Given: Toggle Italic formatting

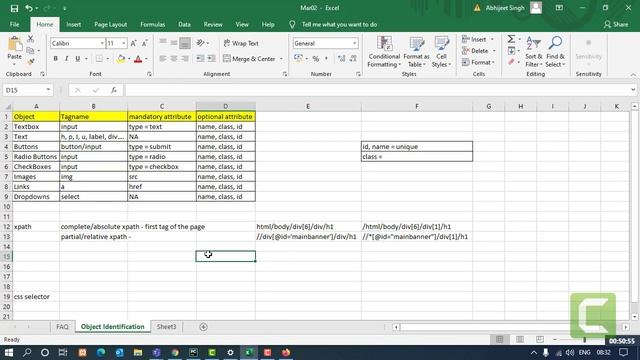Looking at the screenshot, I should point(67,59).
